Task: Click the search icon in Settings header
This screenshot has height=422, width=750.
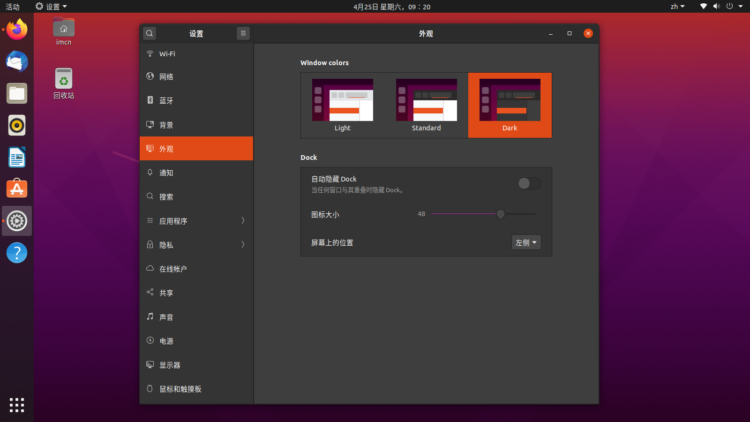Action: (149, 33)
